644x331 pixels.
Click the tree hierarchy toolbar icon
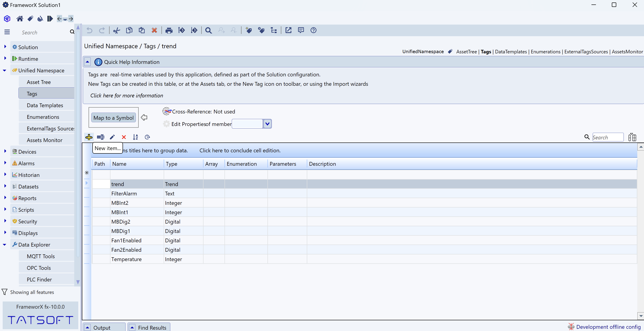pyautogui.click(x=274, y=30)
